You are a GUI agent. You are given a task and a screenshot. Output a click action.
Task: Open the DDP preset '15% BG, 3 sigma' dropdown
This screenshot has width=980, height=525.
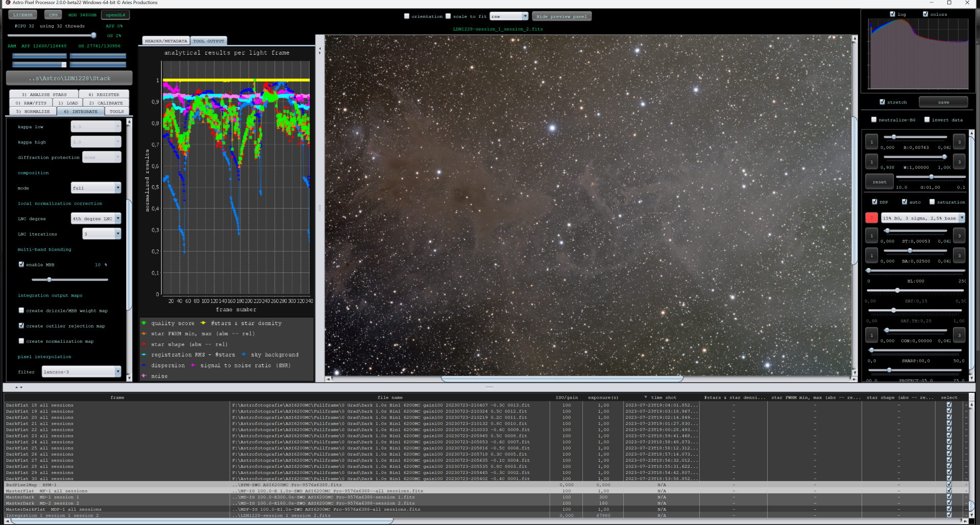(923, 218)
